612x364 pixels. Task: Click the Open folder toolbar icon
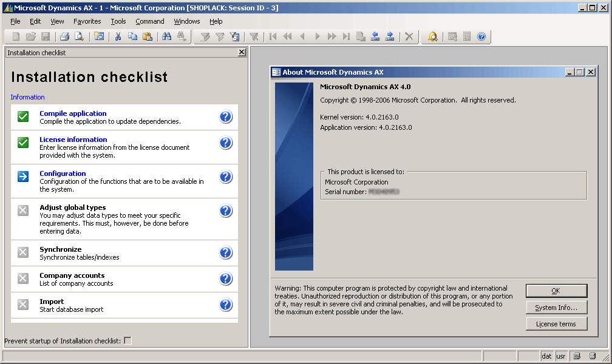click(x=31, y=36)
